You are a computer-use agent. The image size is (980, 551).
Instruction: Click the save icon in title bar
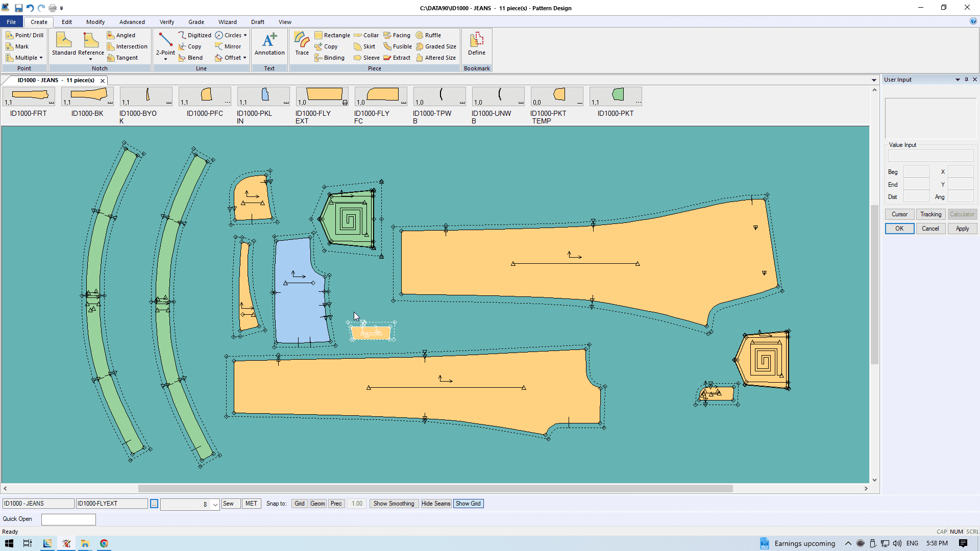click(18, 8)
